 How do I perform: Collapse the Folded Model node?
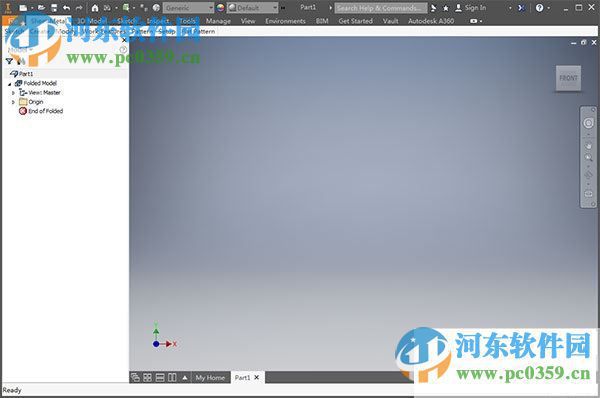pos(10,84)
